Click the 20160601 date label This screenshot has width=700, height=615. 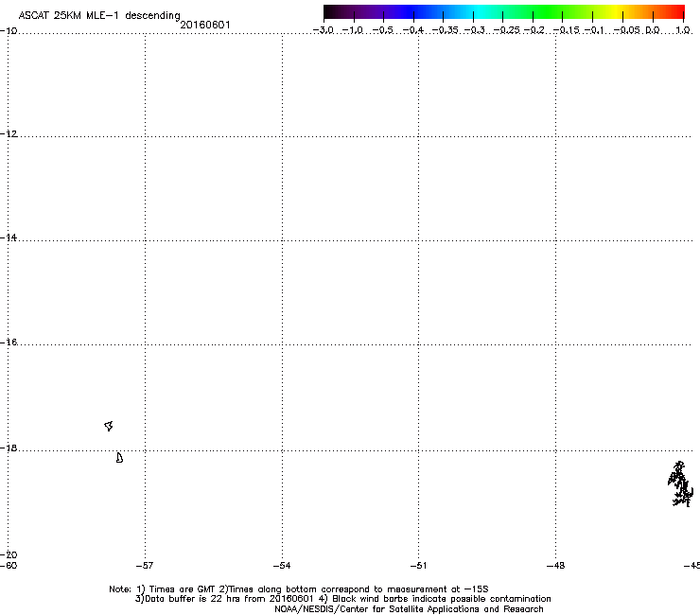pyautogui.click(x=205, y=25)
